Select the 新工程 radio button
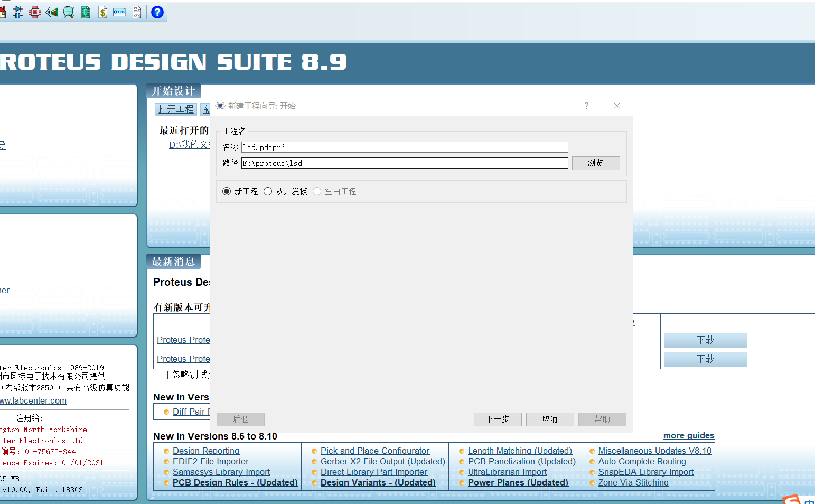The width and height of the screenshot is (815, 504). 227,191
